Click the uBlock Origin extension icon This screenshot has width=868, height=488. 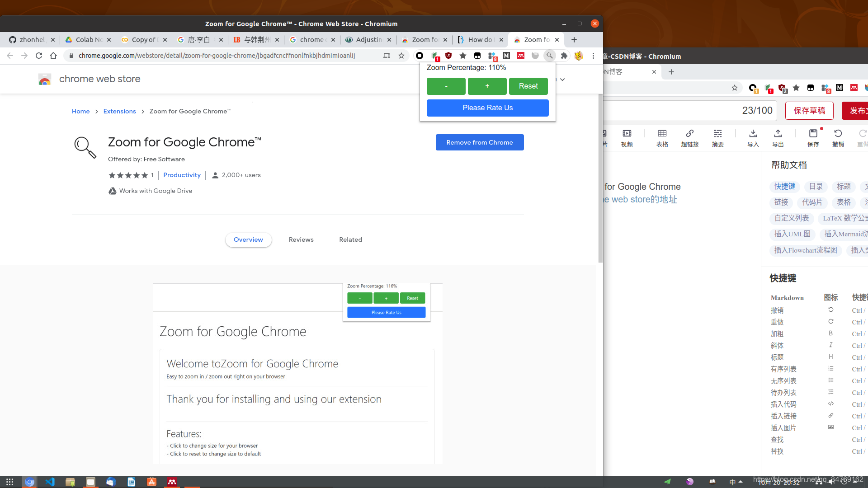[448, 56]
